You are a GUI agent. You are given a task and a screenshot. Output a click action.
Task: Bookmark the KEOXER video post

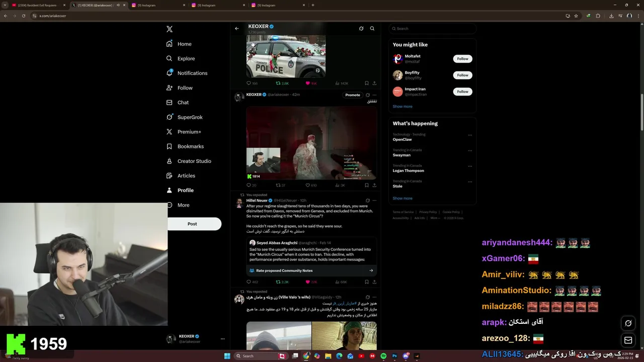[366, 185]
